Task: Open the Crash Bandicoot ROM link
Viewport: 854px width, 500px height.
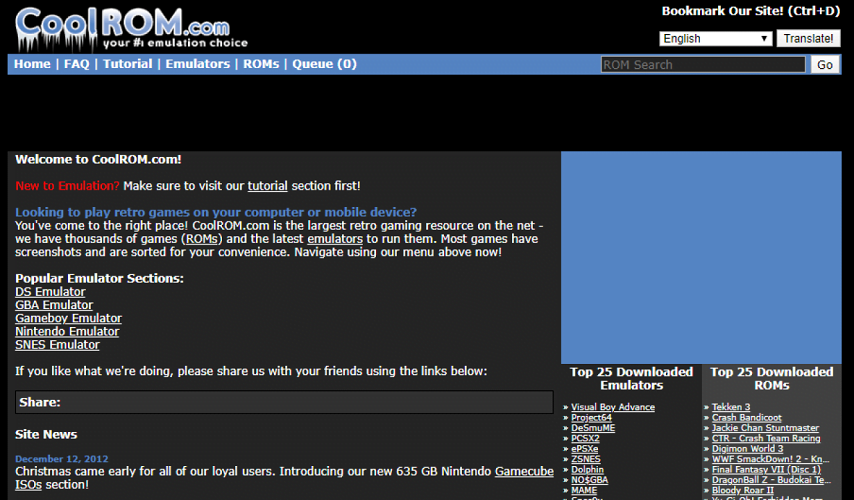Action: pos(746,418)
